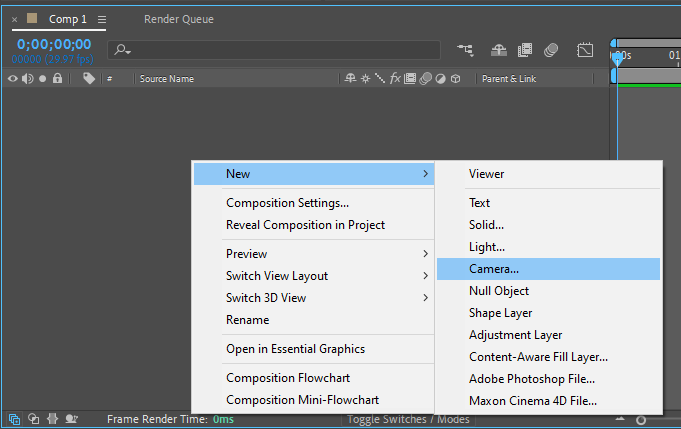Click the Draft 3D icon

coord(498,49)
